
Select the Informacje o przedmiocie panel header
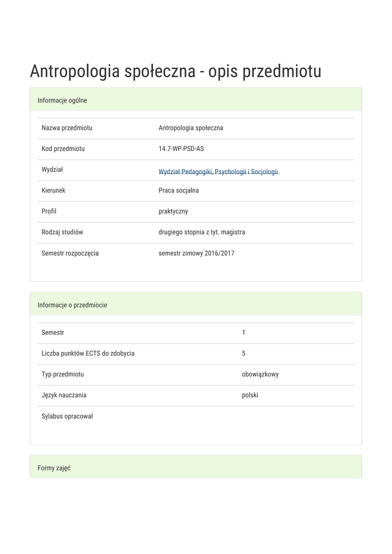pos(72,305)
